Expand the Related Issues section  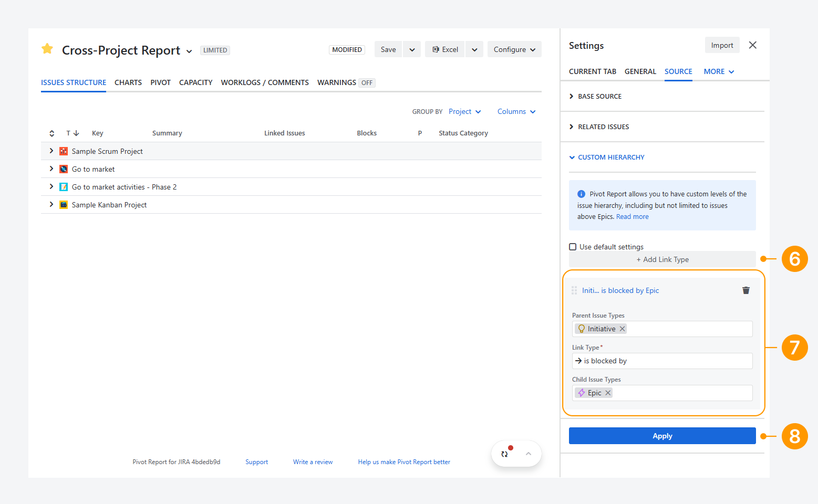pos(599,127)
